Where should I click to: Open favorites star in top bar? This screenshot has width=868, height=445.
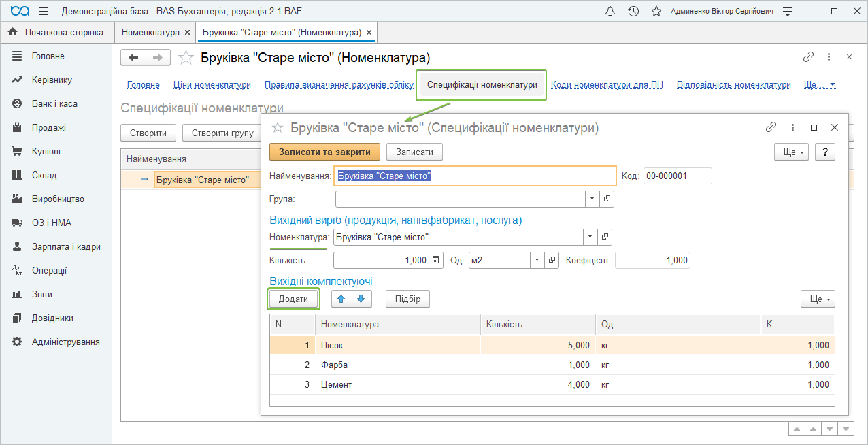tap(656, 12)
